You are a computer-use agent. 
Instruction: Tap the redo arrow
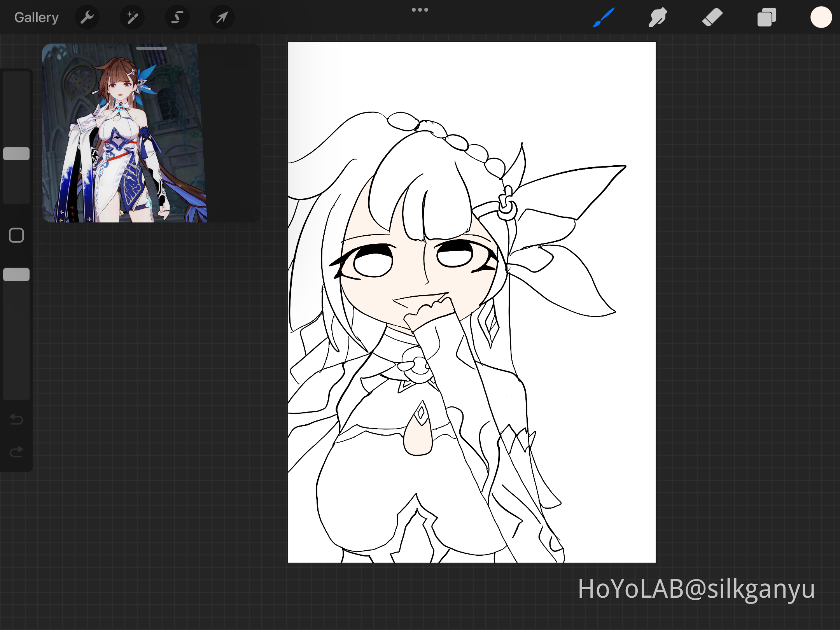pyautogui.click(x=16, y=452)
